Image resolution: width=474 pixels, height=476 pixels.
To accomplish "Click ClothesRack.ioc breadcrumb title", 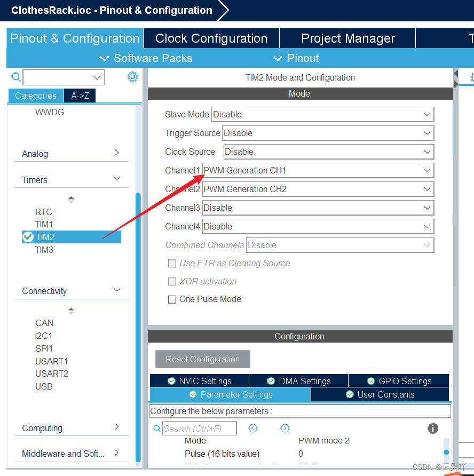I will 112,10.
